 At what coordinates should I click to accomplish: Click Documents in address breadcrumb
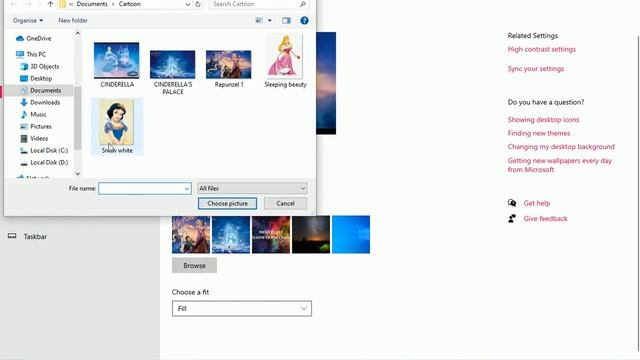[92, 4]
